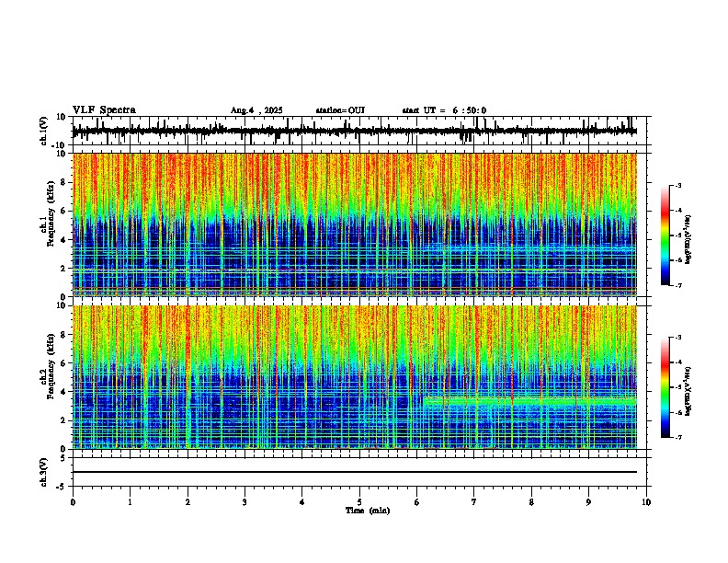Click the '6' kHz tick of ch.2 spectrogram
Viewport: 728px width, 563px height.
[x=63, y=363]
